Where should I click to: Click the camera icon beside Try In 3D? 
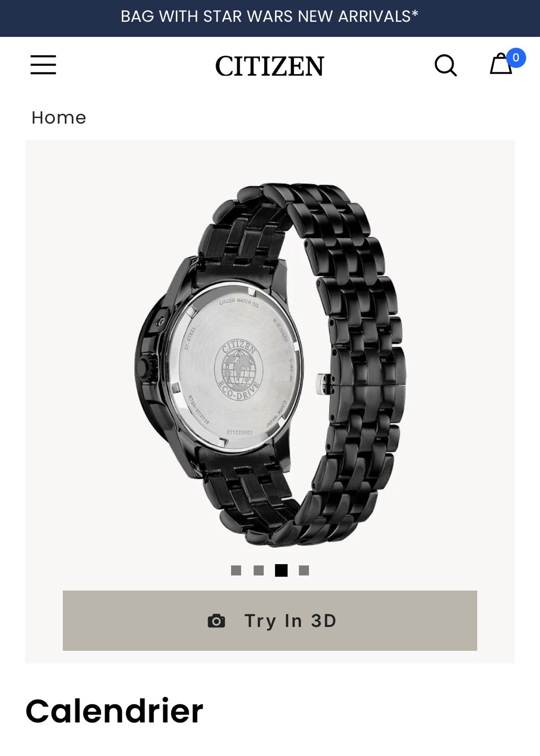[216, 621]
